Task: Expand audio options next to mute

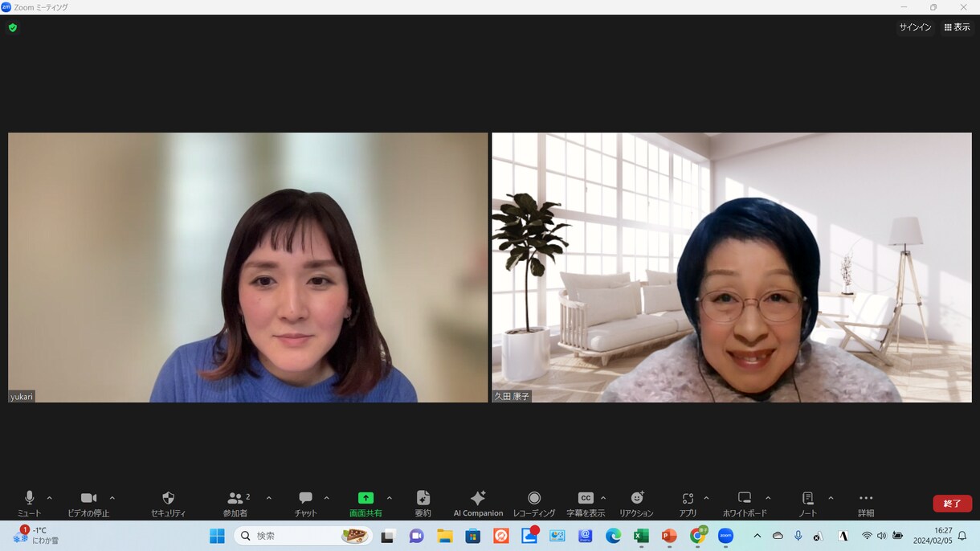Action: pos(49,498)
